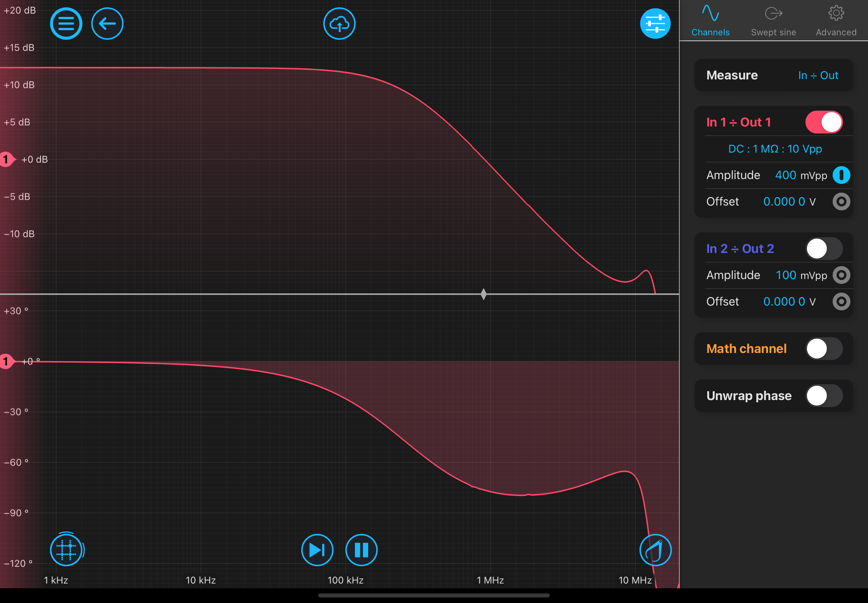Select the channel 1 amplitude knob button

click(841, 175)
